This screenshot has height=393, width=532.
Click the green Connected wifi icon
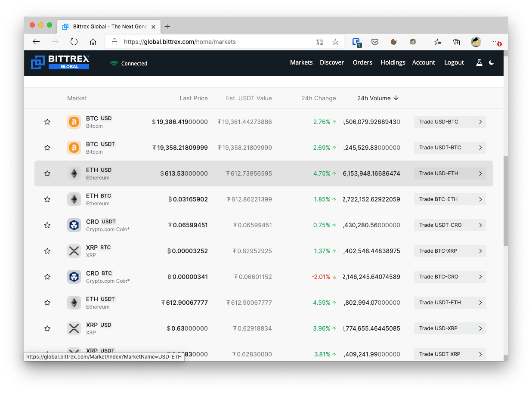pos(114,63)
